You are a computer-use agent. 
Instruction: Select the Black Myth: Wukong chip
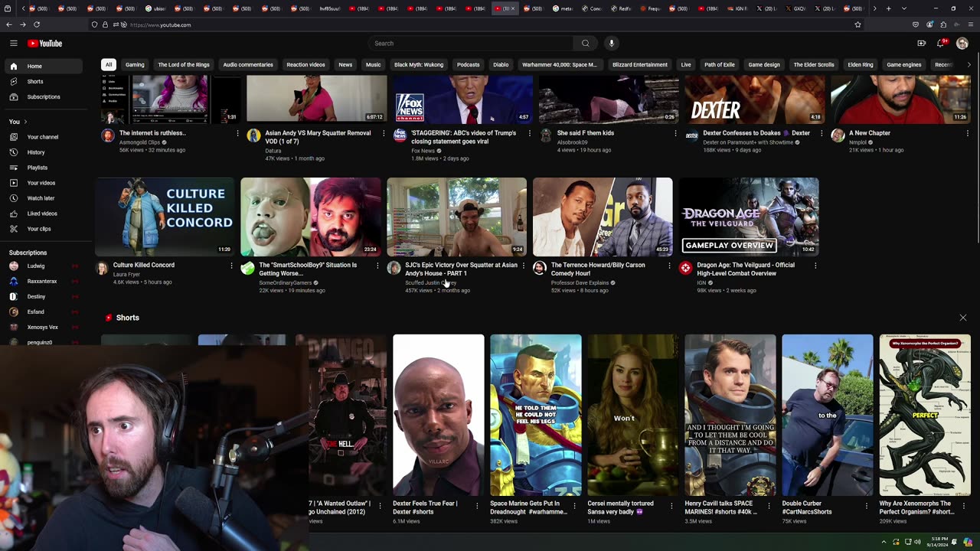tap(419, 65)
